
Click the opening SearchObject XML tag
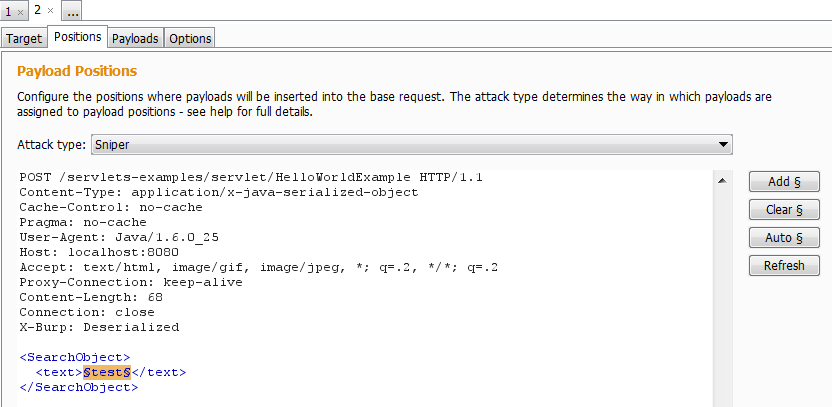tap(75, 357)
